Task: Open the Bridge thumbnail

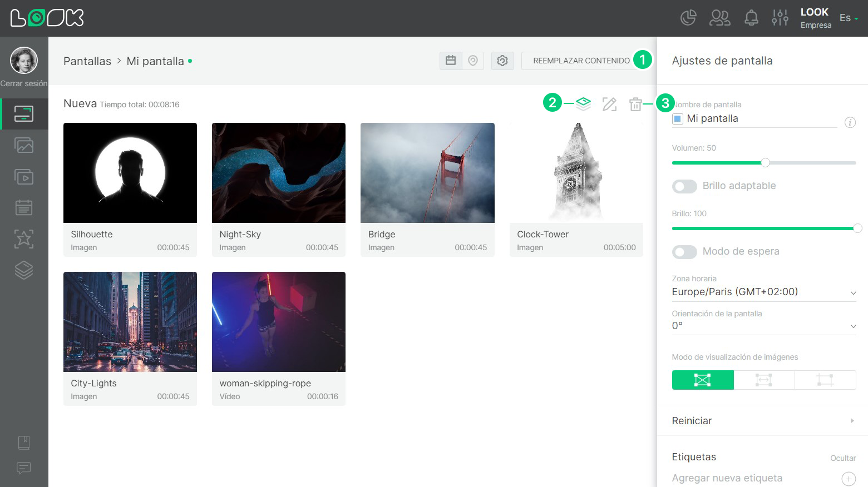Action: tap(427, 173)
